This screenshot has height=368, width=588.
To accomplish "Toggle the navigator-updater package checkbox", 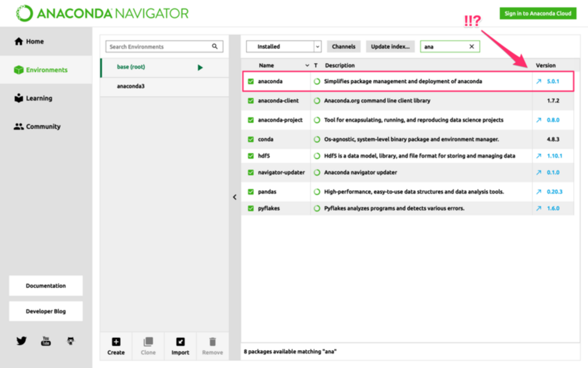I will pos(251,172).
